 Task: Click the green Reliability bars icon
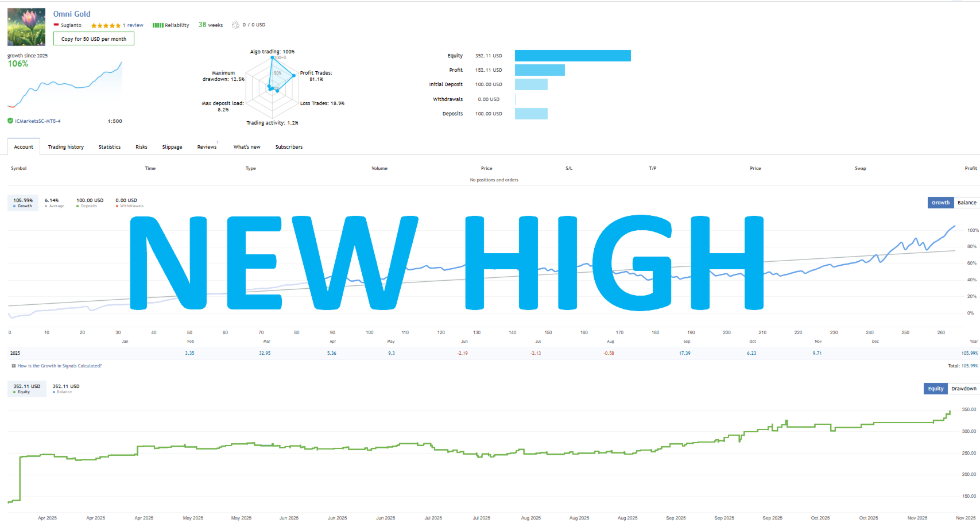157,25
